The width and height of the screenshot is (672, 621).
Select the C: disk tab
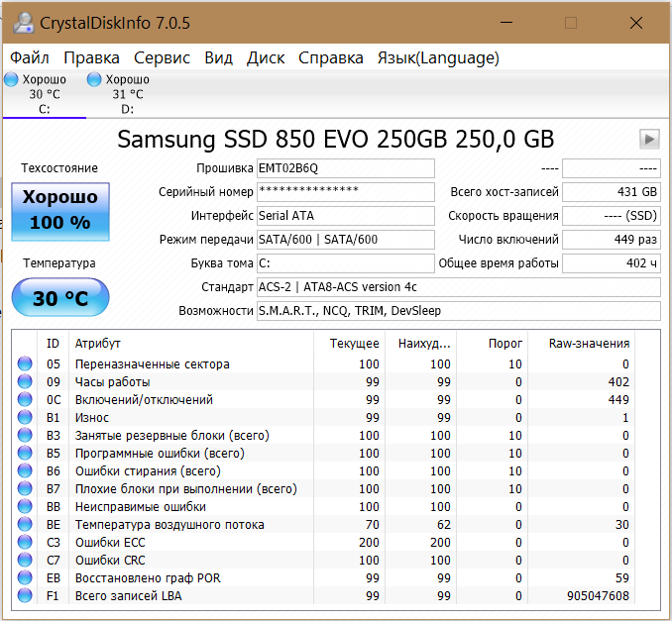click(45, 94)
